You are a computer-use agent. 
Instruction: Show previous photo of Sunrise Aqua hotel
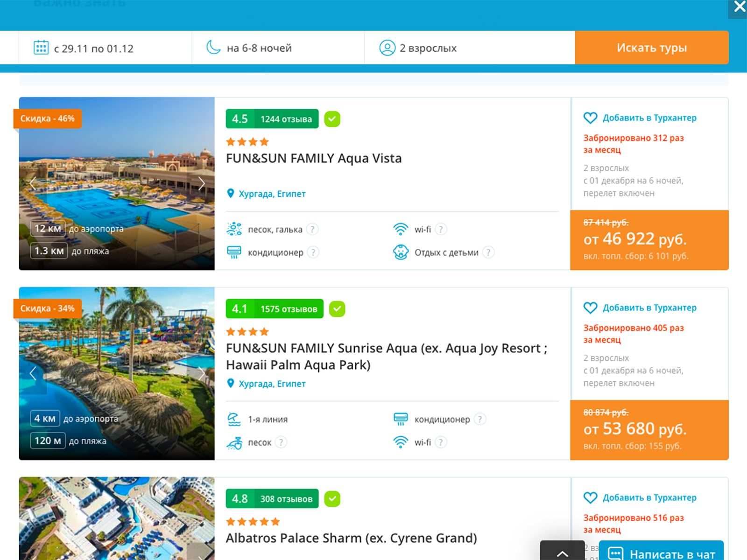coord(33,373)
